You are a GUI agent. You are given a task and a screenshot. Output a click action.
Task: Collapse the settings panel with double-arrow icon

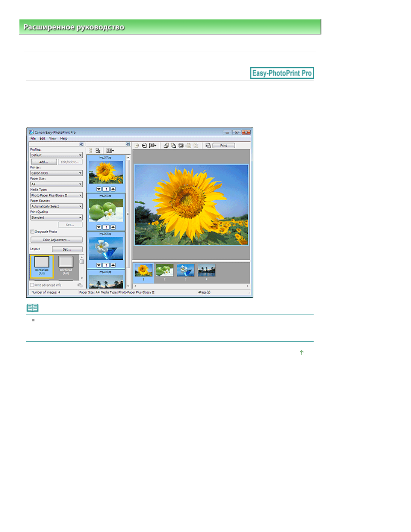[81, 144]
